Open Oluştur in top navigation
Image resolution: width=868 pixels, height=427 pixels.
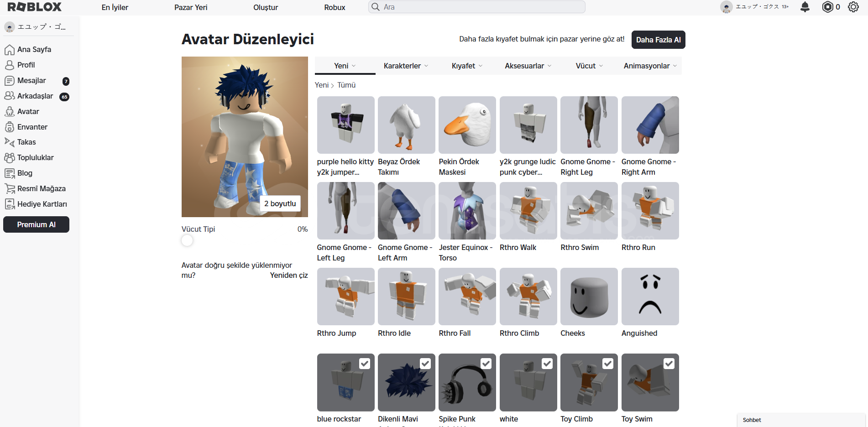click(x=266, y=7)
